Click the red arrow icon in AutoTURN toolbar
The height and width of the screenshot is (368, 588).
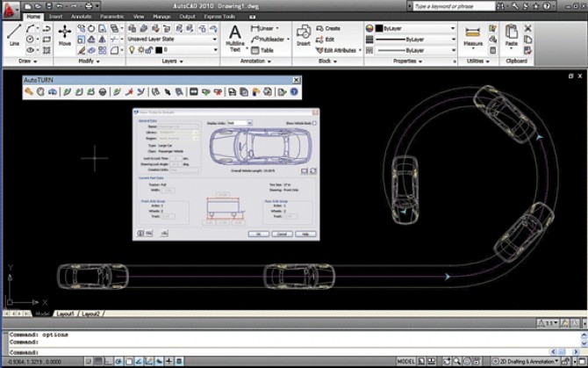pyautogui.click(x=129, y=92)
